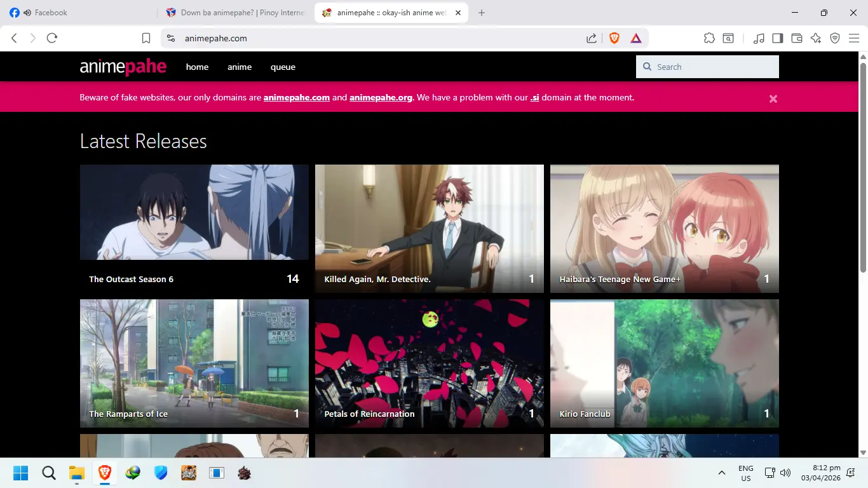Close the animepahe tab
This screenshot has height=488, width=868.
click(x=458, y=13)
